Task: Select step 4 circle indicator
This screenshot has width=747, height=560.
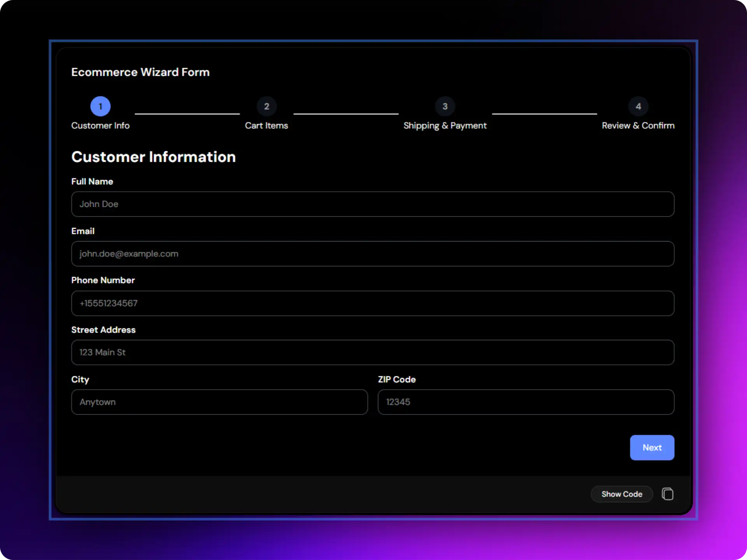Action: tap(638, 106)
